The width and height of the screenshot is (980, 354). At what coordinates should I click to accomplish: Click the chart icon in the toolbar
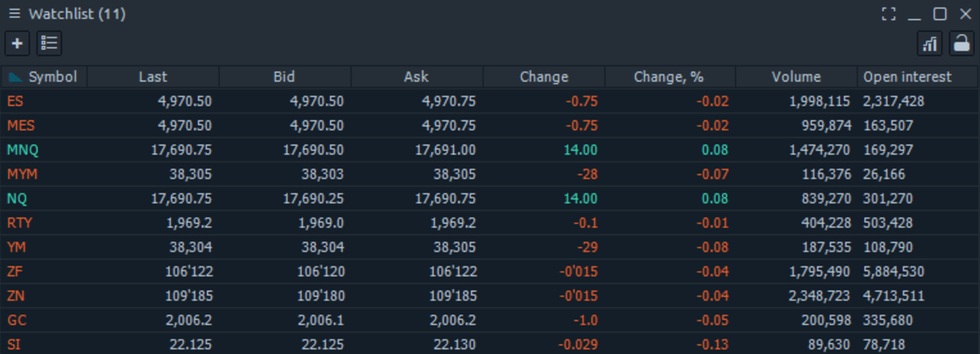(x=930, y=43)
